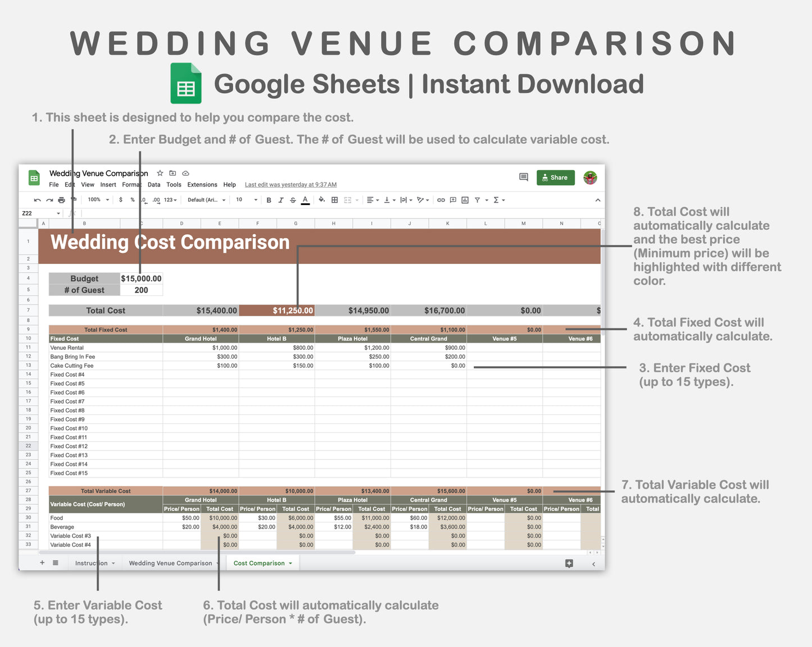Open the functions (Σ) menu
Image resolution: width=812 pixels, height=647 pixels.
(x=497, y=199)
